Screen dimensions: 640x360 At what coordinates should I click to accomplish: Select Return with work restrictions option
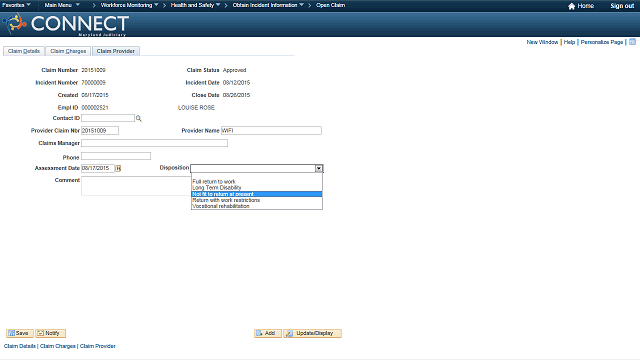pos(257,200)
